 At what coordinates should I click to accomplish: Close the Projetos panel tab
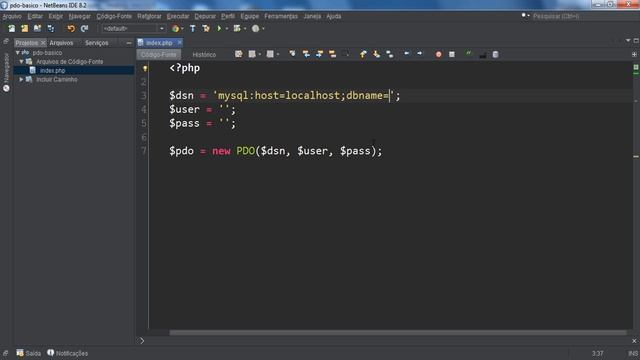(x=43, y=43)
